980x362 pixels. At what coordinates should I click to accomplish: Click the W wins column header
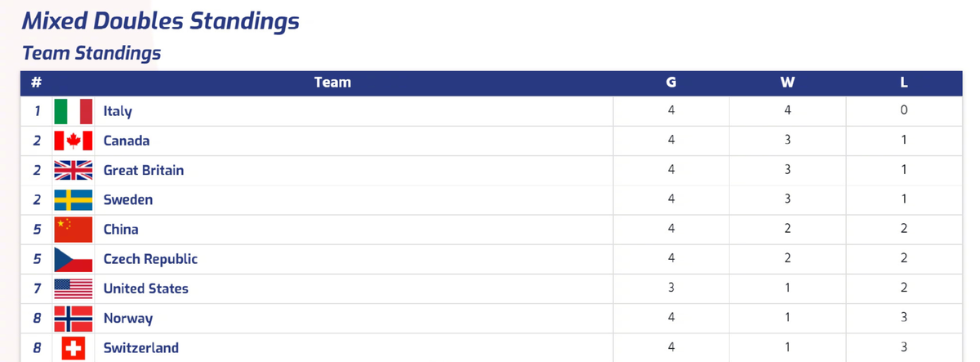pyautogui.click(x=787, y=82)
